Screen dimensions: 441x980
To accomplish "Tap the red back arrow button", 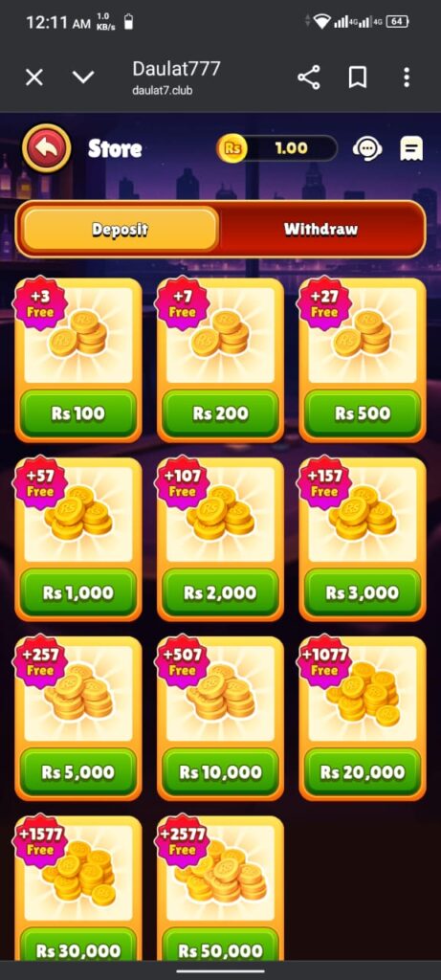I will click(46, 148).
